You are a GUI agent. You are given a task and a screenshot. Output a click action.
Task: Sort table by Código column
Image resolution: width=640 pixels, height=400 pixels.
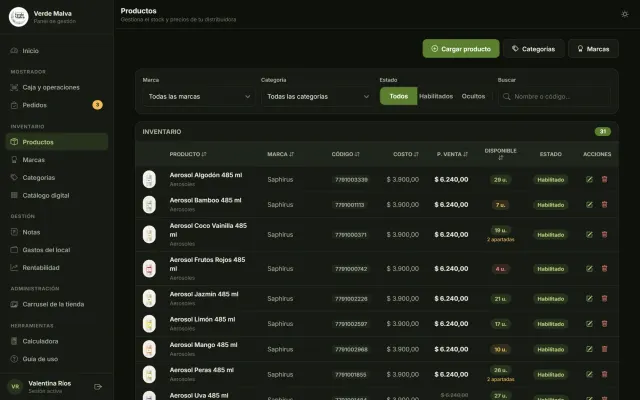point(345,154)
